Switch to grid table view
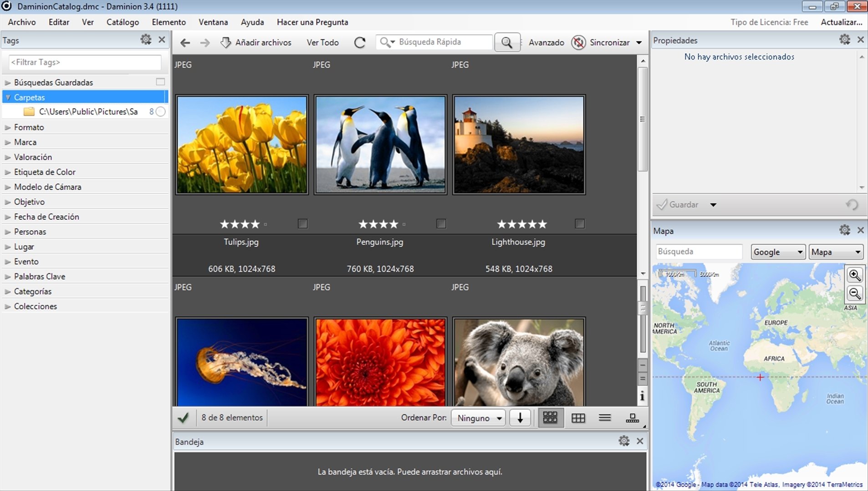Screen dimensions: 868x491 (578, 418)
